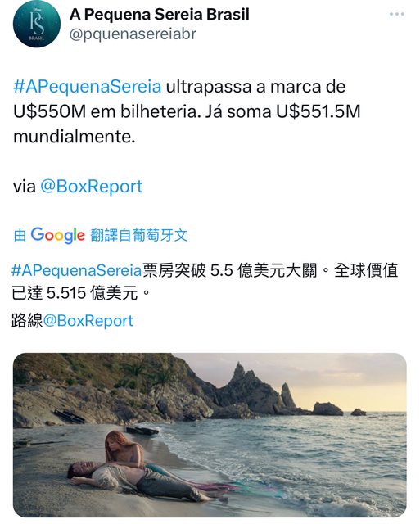420x524 pixels.
Task: Open the @pquenasereiabr handle
Action: click(x=133, y=34)
